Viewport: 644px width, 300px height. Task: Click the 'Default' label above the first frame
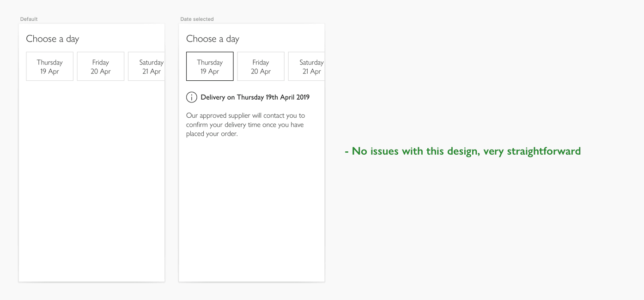[29, 19]
